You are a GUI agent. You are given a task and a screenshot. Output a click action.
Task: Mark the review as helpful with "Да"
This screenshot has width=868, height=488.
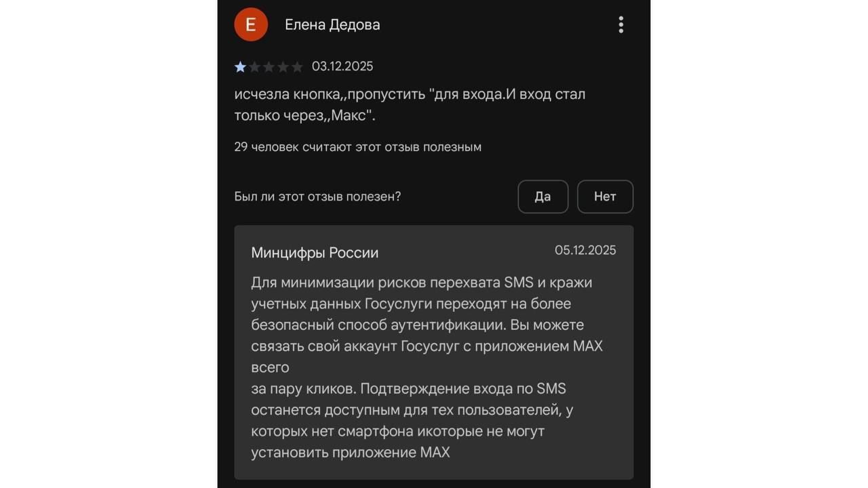(542, 197)
